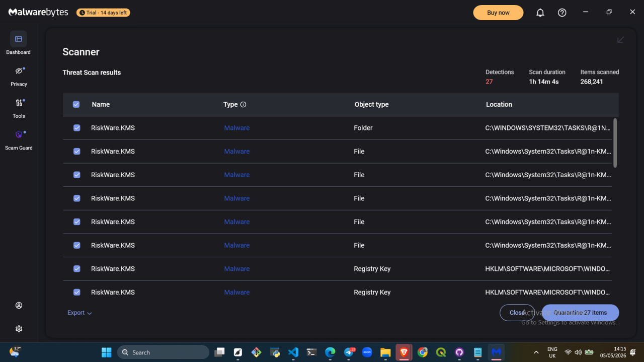Close the scan results with the Close button
Image resolution: width=644 pixels, height=362 pixels.
tap(517, 313)
